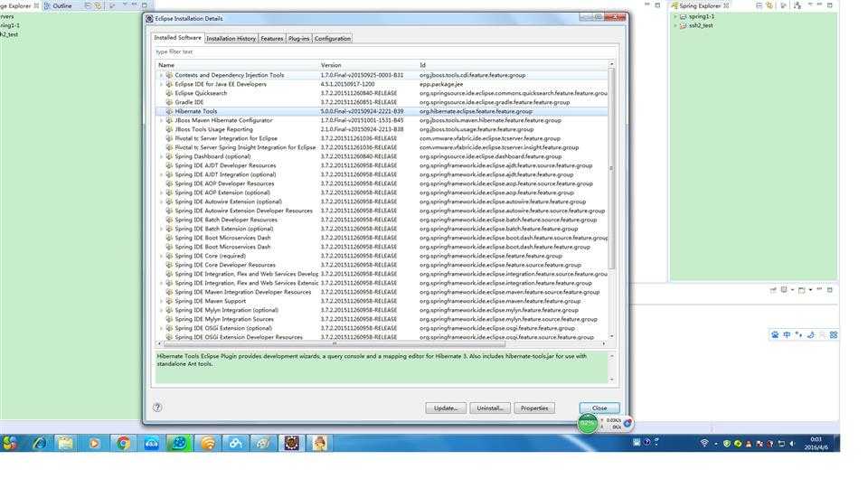Click the Properties button
Image resolution: width=868 pixels, height=488 pixels.
pos(534,408)
